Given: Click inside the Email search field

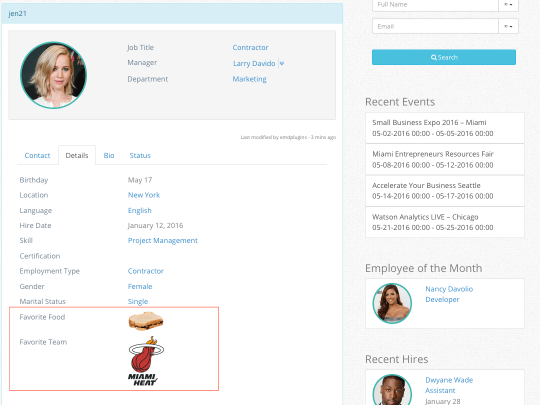Looking at the screenshot, I should pos(435,26).
